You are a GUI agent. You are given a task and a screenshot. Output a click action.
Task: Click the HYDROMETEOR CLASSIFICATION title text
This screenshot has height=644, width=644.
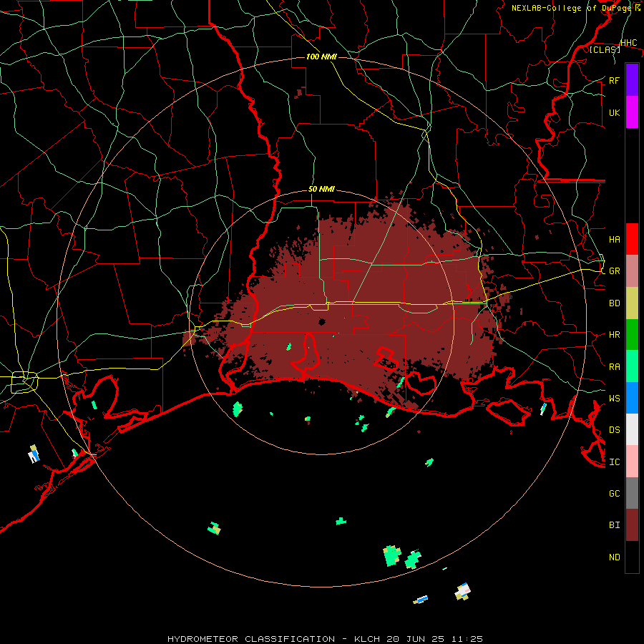252,639
